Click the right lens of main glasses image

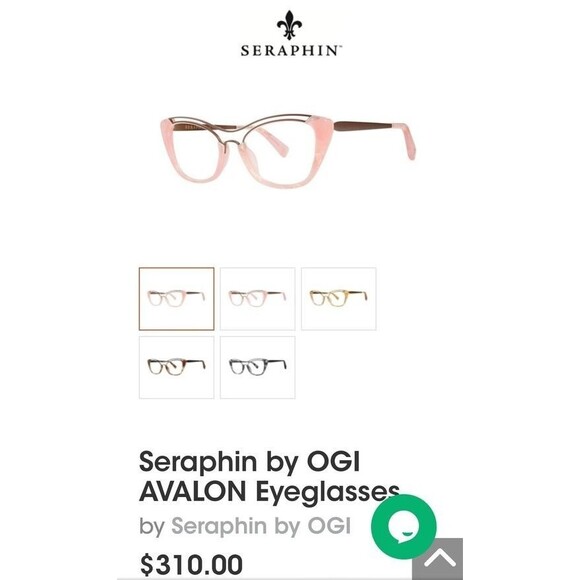click(x=281, y=154)
